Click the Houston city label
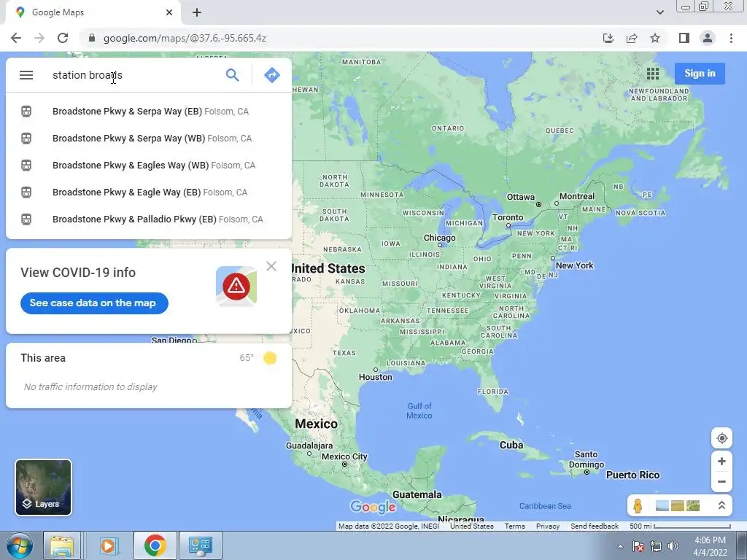Image resolution: width=747 pixels, height=560 pixels. pyautogui.click(x=376, y=377)
